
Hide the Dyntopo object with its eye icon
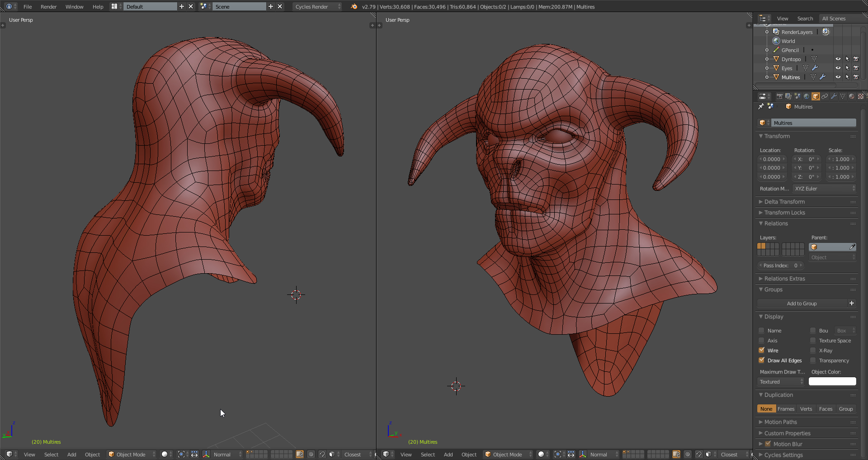(x=838, y=59)
